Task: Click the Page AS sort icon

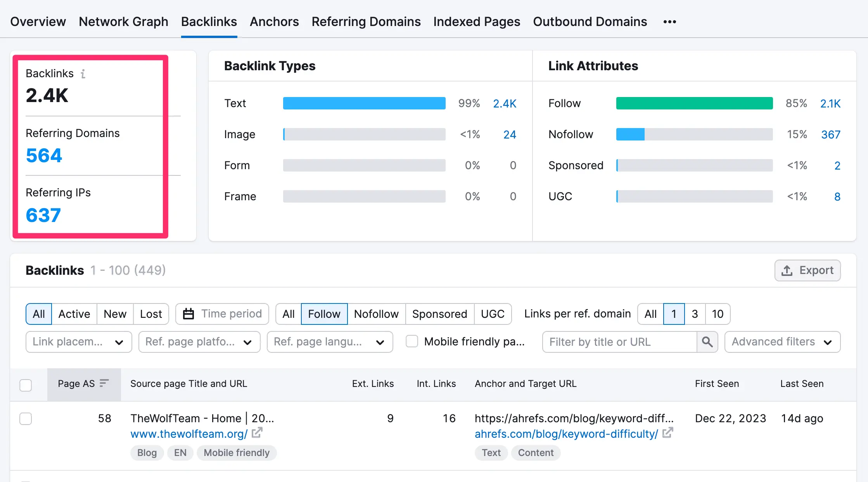Action: tap(104, 383)
